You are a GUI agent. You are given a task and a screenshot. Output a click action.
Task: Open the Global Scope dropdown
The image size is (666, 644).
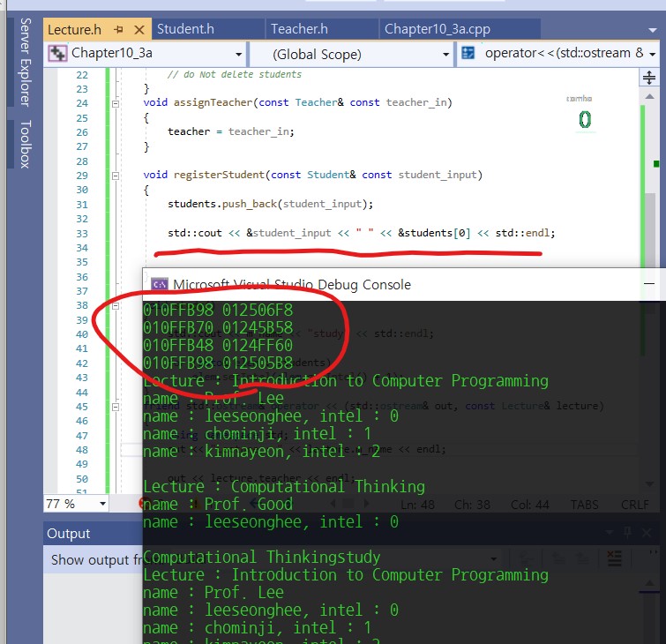[x=445, y=55]
